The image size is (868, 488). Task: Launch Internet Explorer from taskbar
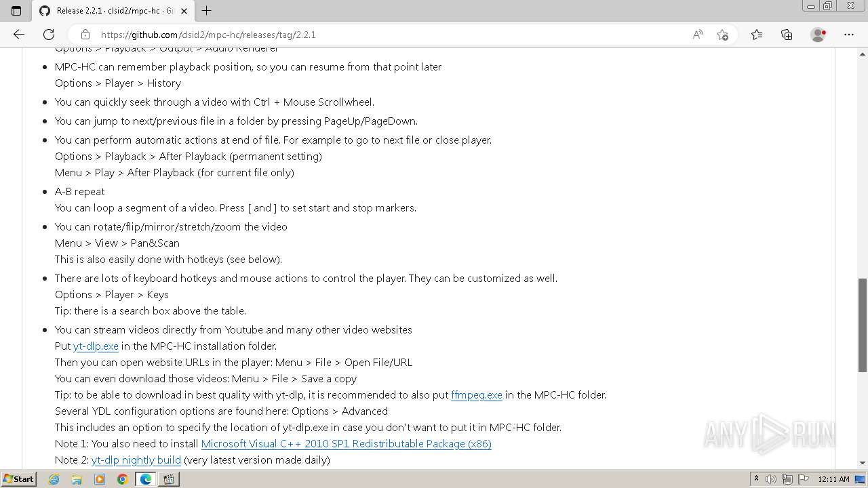(x=54, y=479)
